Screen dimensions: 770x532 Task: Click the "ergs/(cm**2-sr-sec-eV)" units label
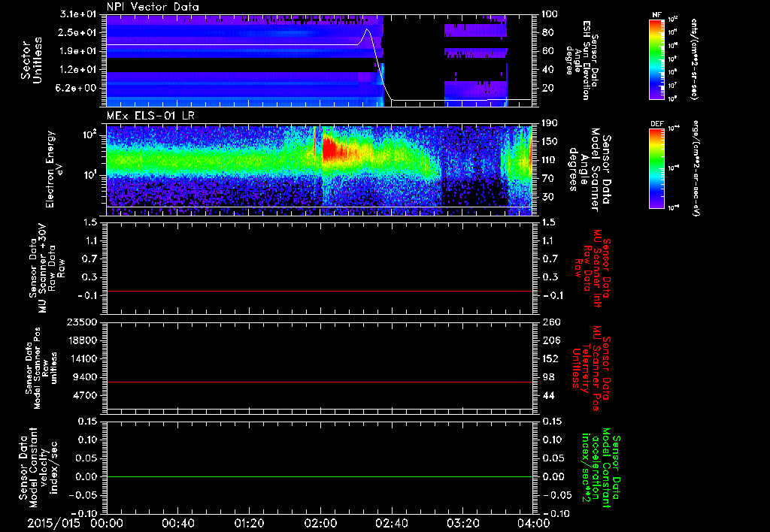(696, 168)
